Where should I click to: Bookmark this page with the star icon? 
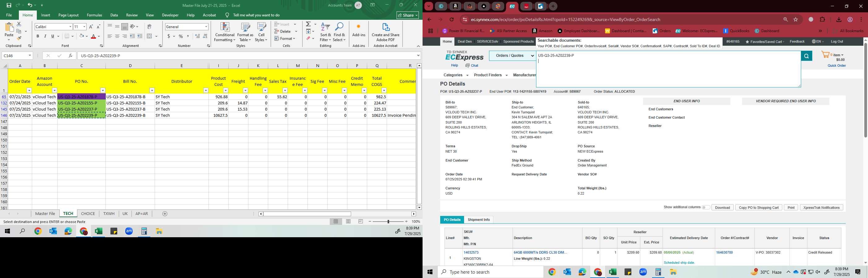[796, 19]
